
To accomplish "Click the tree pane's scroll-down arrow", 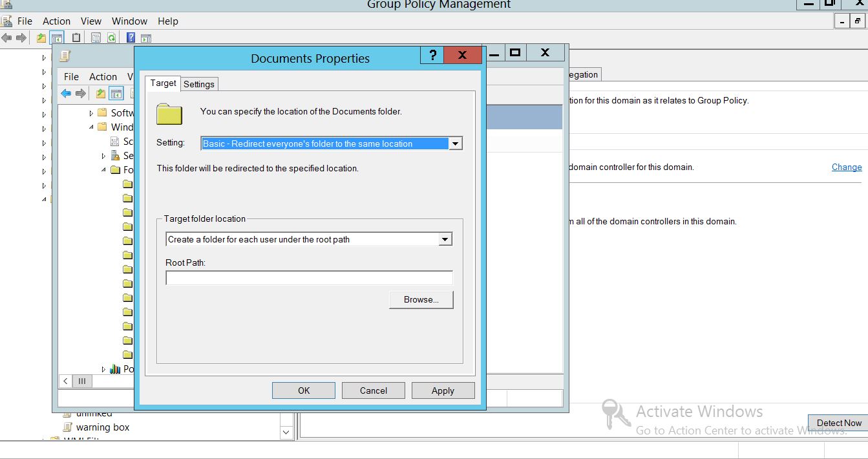I will pos(286,432).
